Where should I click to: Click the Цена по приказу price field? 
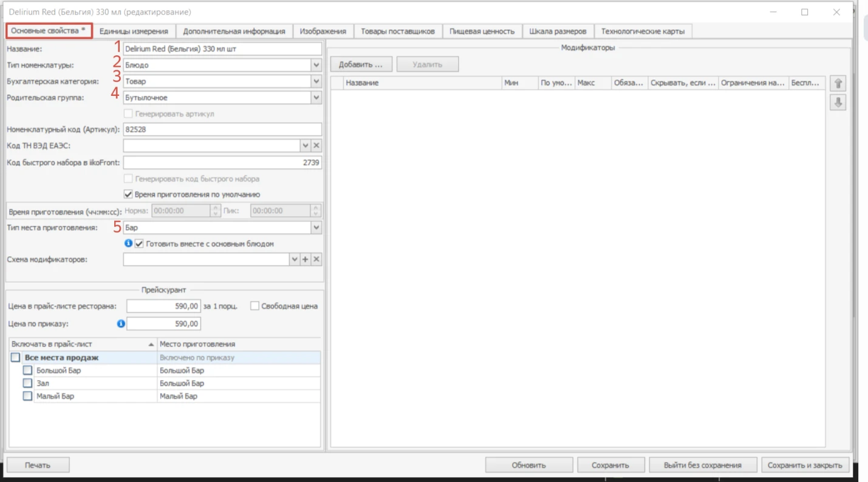tap(163, 324)
